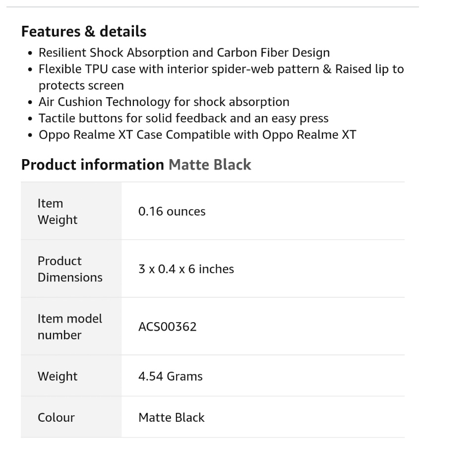Click "Matte Black" beside the Product information heading
Viewport: 476px width, 450px height.
[210, 165]
